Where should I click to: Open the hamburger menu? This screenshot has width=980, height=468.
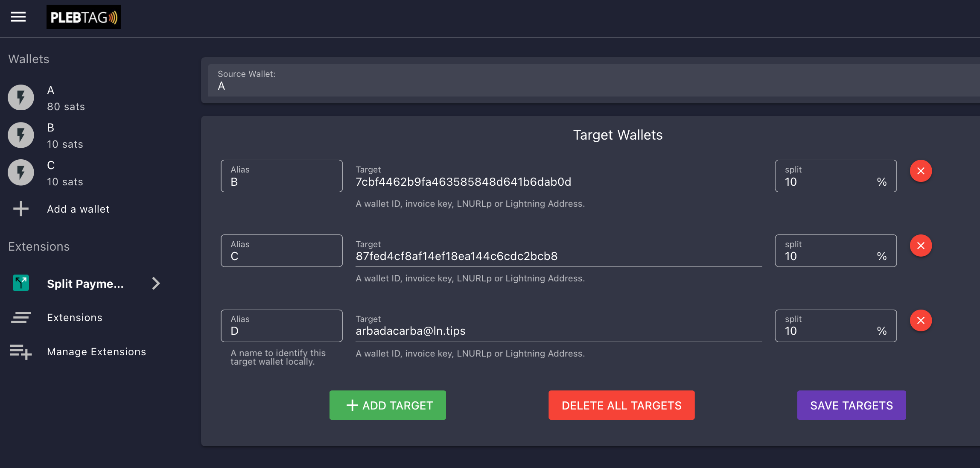[18, 17]
